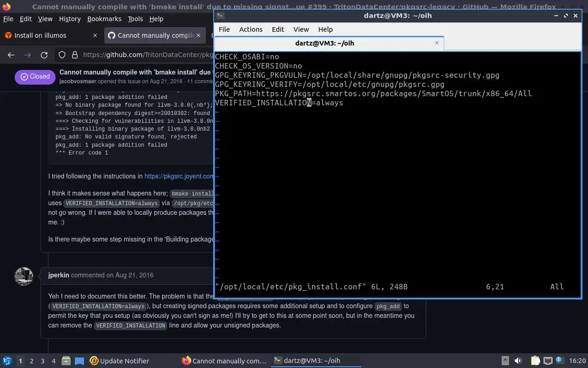The width and height of the screenshot is (588, 368).
Task: Open jperkin commenter profile link
Action: point(58,275)
